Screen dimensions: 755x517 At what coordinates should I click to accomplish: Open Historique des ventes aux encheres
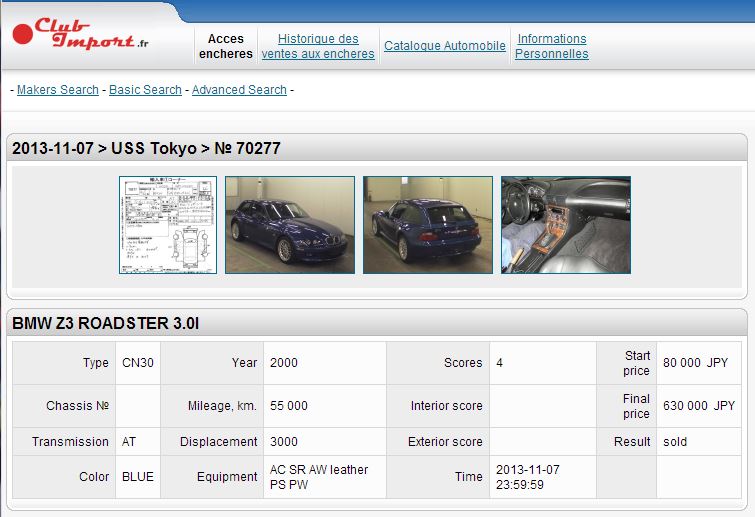pyautogui.click(x=318, y=46)
